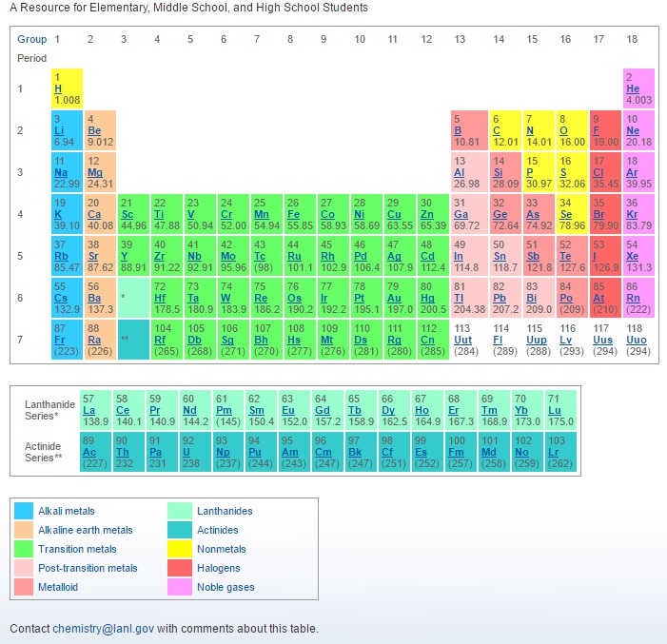Click the Copper (Cu) link
The height and width of the screenshot is (644, 667).
click(394, 214)
